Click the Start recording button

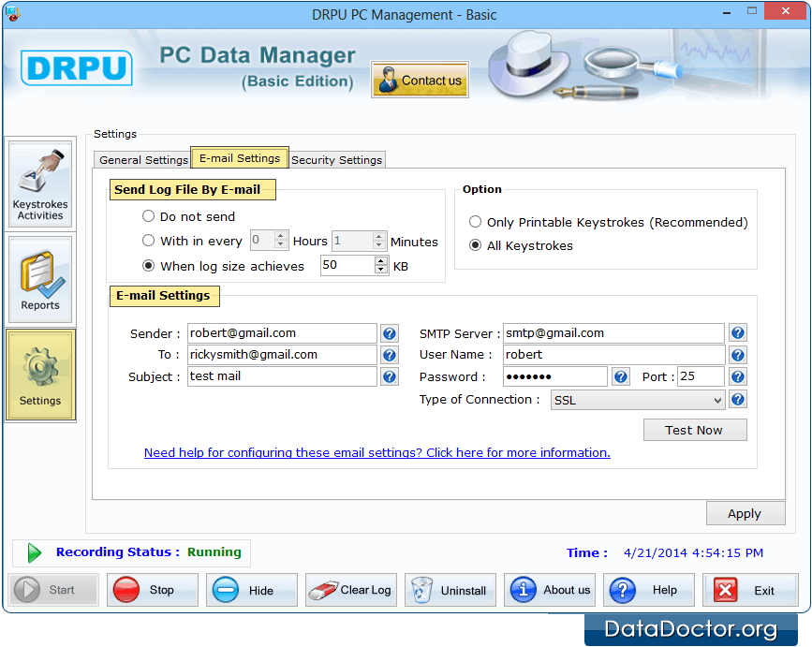(x=53, y=590)
